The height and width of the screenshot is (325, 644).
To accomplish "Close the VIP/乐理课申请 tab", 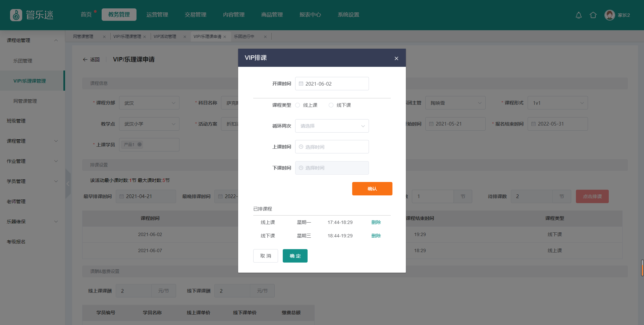I will coord(225,37).
